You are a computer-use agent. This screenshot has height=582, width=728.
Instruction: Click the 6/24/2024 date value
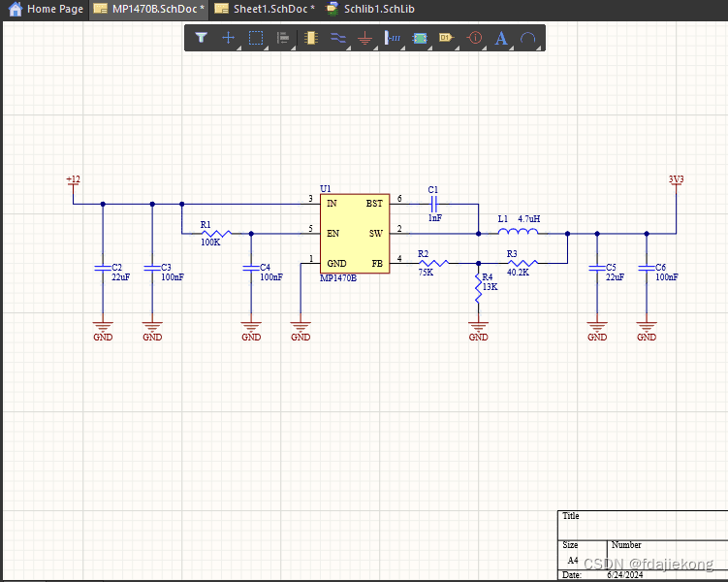625,575
